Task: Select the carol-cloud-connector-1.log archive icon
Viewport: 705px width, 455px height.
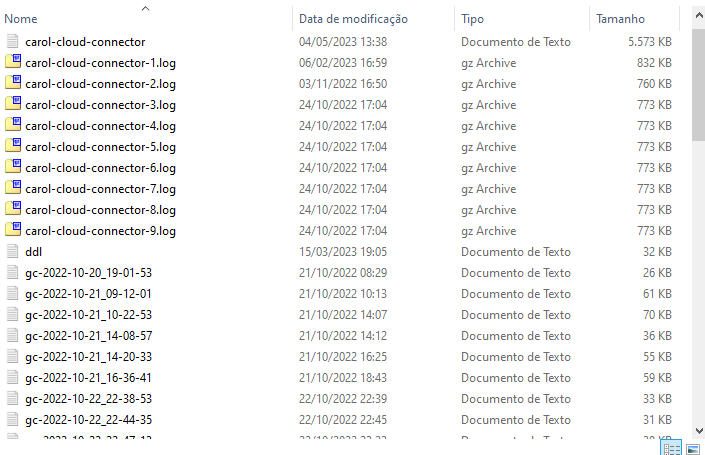Action: 13,63
